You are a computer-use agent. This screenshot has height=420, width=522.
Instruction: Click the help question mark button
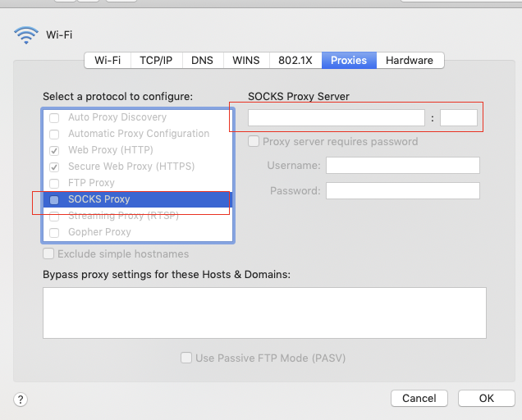21,399
